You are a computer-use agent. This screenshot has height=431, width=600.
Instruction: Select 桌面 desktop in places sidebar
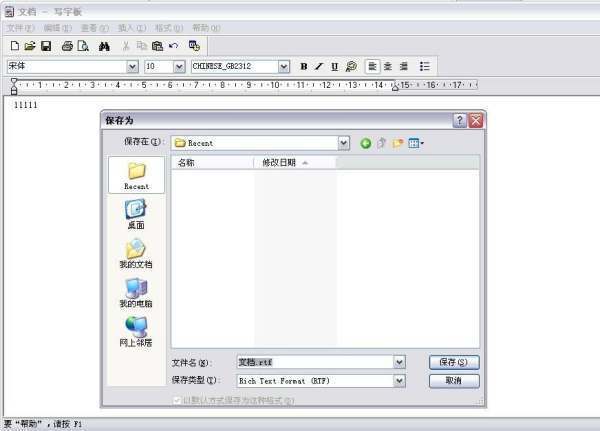(136, 214)
